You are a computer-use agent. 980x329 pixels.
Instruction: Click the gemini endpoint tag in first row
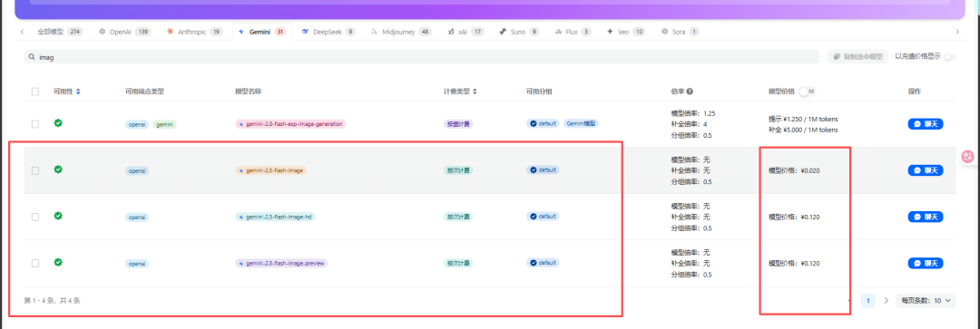pyautogui.click(x=164, y=124)
